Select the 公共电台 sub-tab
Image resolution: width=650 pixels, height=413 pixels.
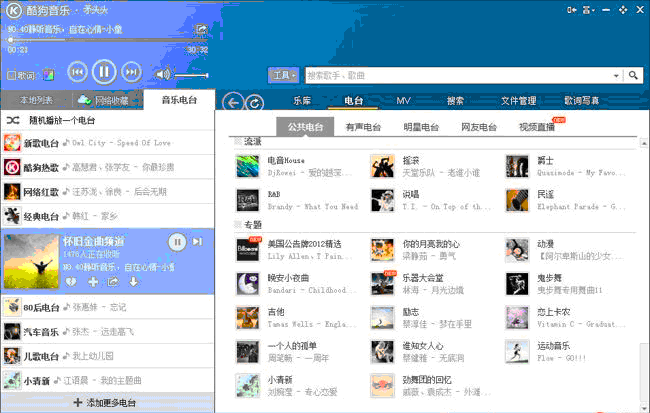[305, 127]
